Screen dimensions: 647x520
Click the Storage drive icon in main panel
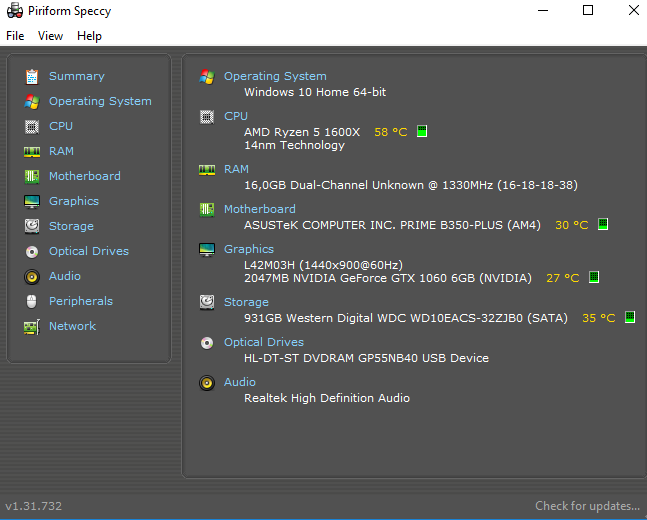207,303
